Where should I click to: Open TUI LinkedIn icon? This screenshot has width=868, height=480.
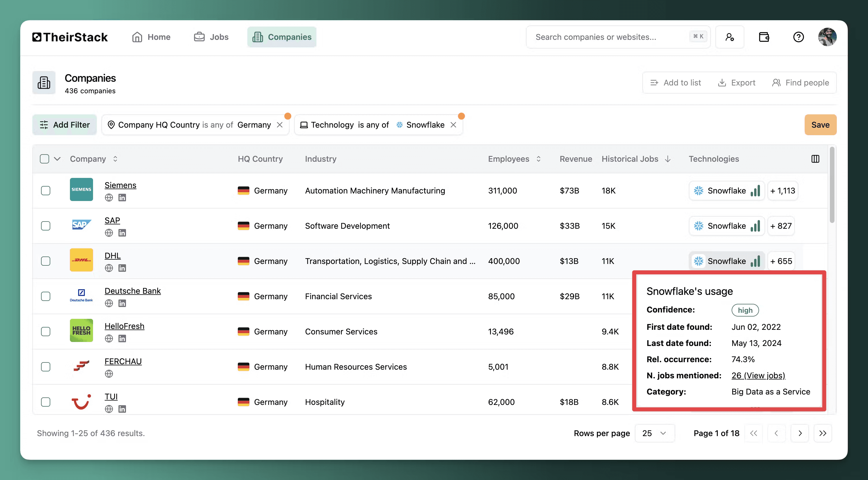pos(122,409)
